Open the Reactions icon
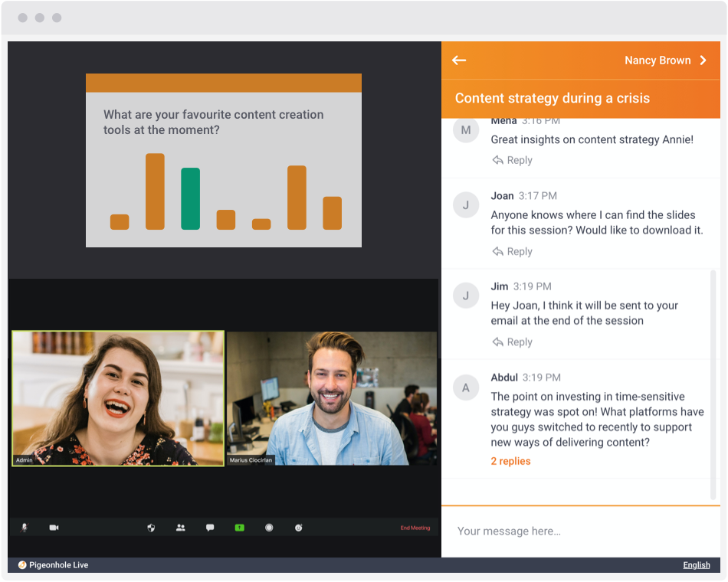 tap(299, 527)
